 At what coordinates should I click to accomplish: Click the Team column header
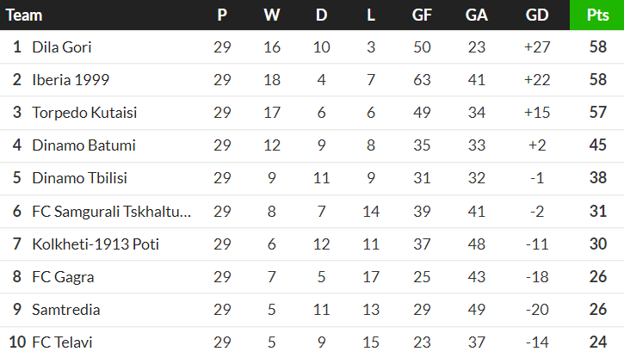click(x=24, y=15)
